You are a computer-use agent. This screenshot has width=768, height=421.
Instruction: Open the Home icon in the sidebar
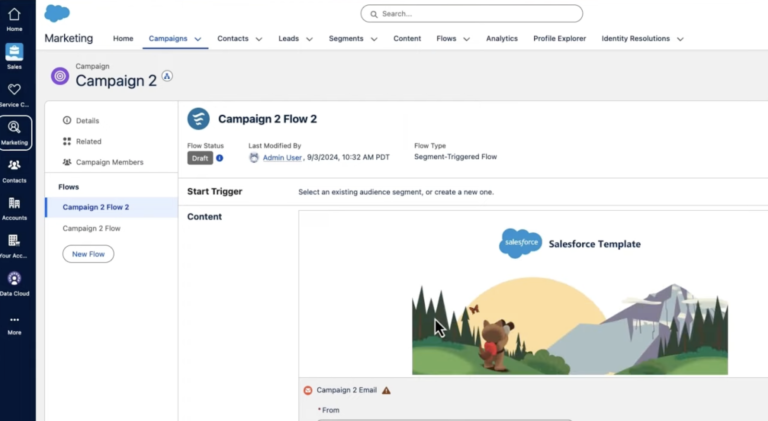[x=14, y=15]
